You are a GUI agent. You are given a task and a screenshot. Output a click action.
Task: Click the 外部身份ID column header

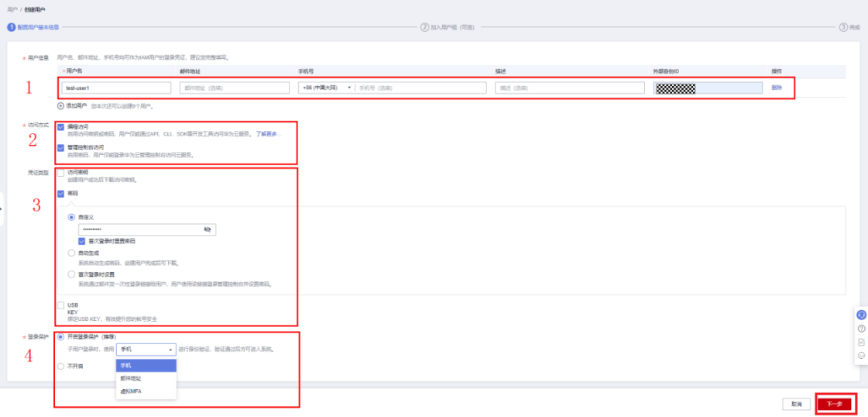pyautogui.click(x=666, y=71)
